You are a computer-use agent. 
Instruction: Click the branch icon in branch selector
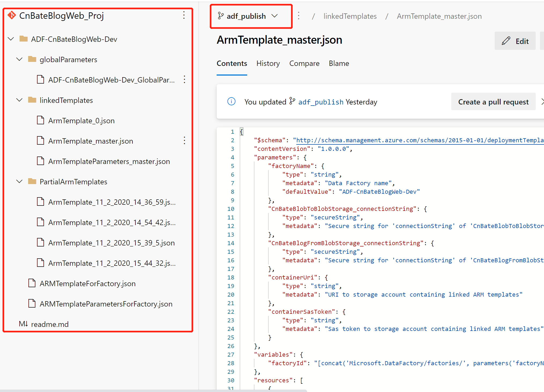221,16
